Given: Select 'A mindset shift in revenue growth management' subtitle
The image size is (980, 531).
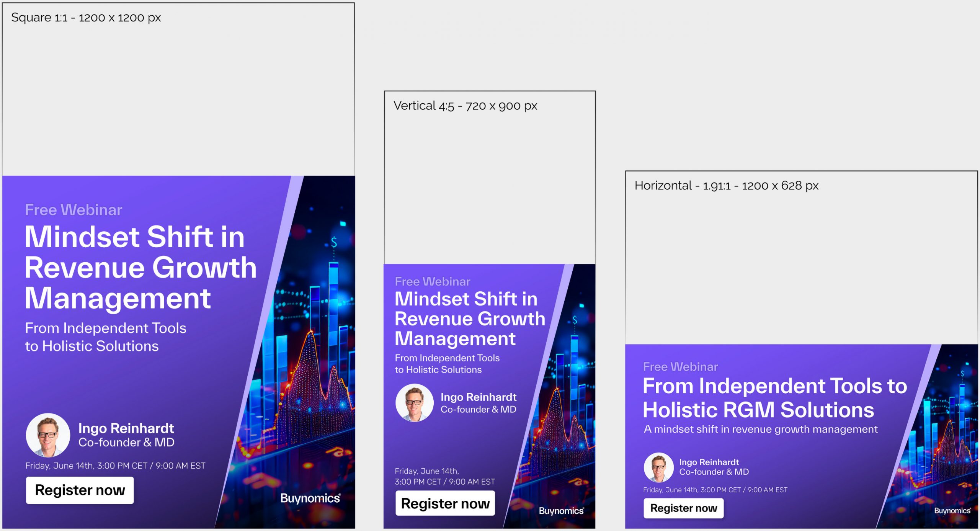Looking at the screenshot, I should [761, 430].
